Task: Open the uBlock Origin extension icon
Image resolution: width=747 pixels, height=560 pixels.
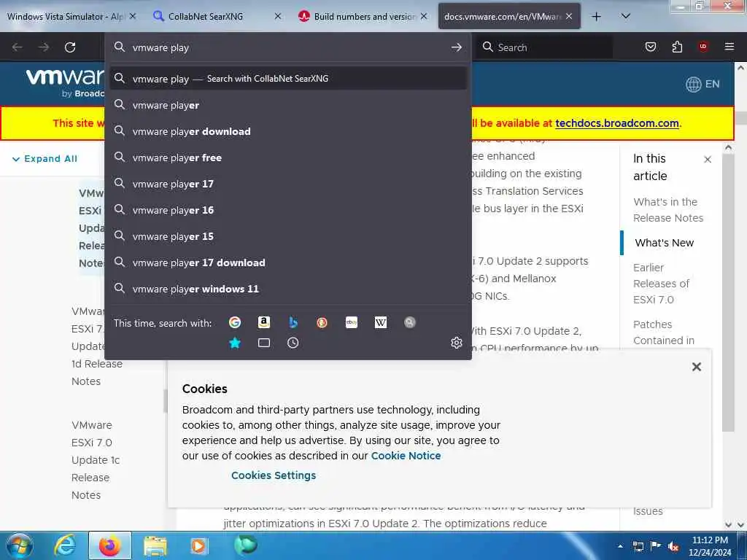Action: 703,47
